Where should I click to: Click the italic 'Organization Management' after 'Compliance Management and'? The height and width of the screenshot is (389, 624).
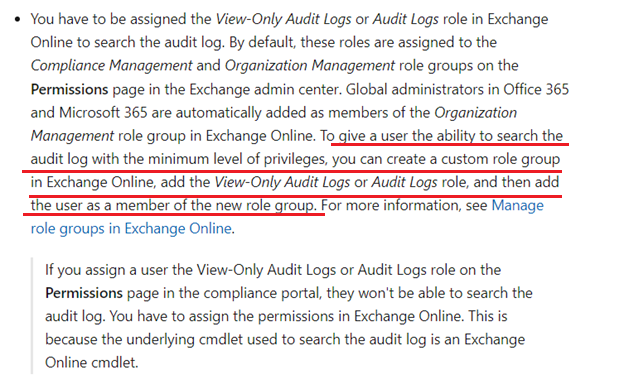tap(310, 66)
